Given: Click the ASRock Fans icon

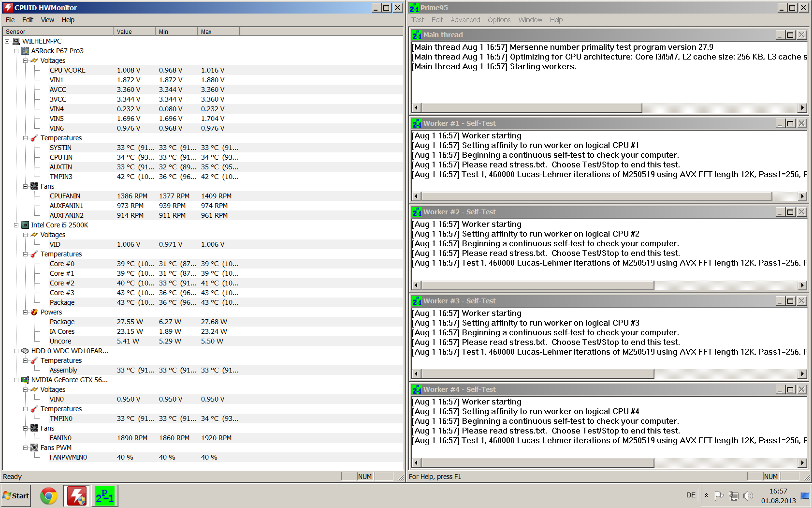Looking at the screenshot, I should pyautogui.click(x=34, y=186).
